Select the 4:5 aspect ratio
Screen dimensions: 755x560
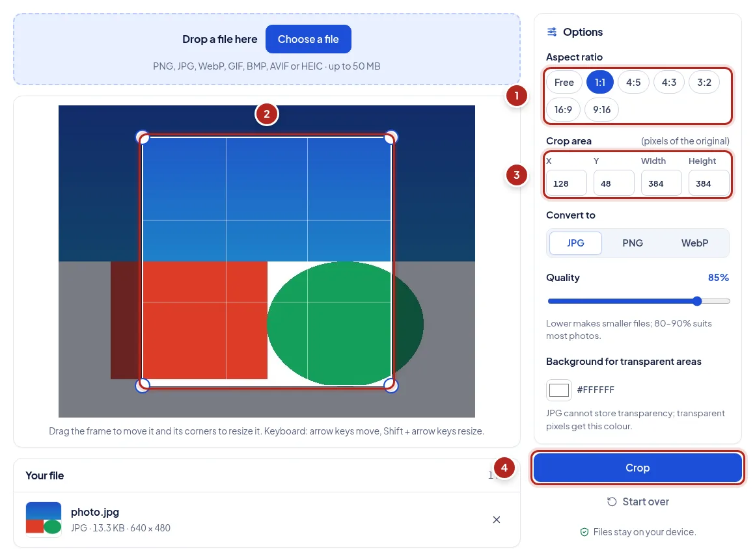(633, 82)
